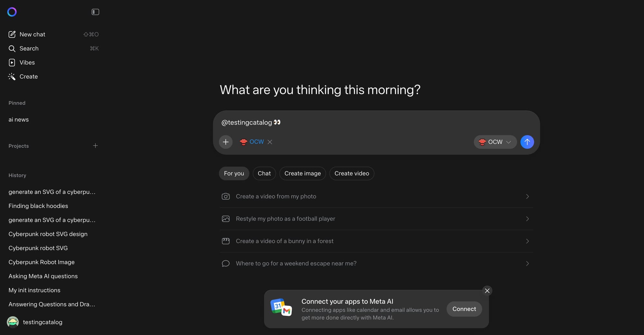Add a new Project
644x335 pixels.
95,145
